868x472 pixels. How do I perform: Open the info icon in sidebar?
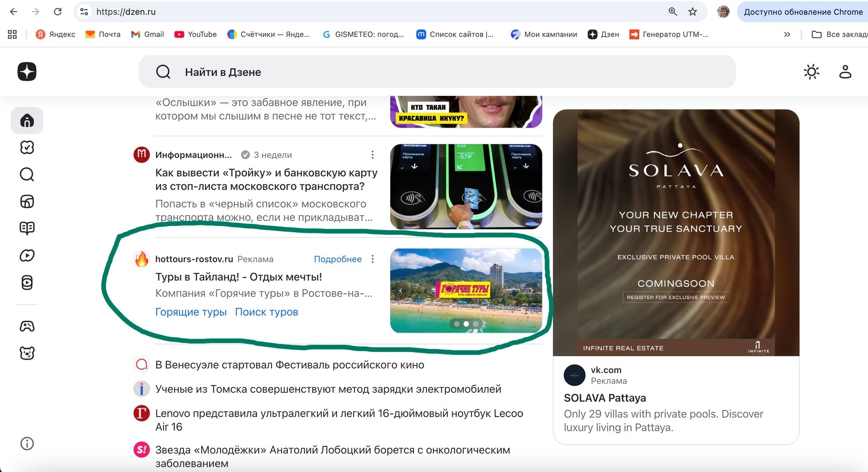(27, 443)
